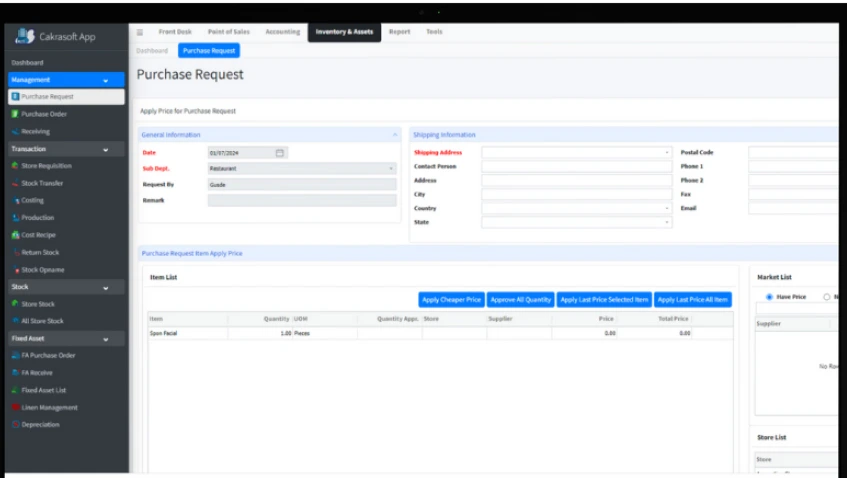Open the Point of Sales menu
The height and width of the screenshot is (478, 847).
[x=228, y=32]
